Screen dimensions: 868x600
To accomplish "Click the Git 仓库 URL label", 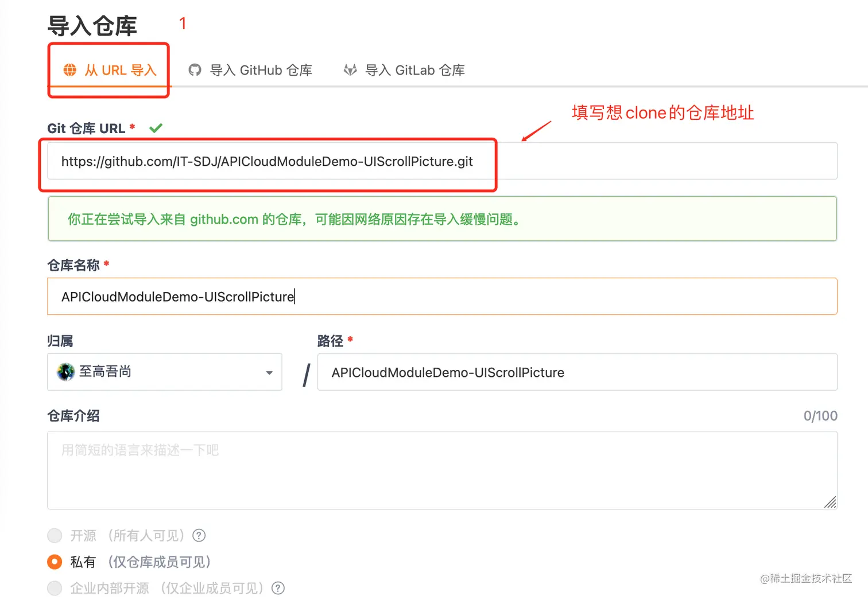I will click(x=86, y=128).
